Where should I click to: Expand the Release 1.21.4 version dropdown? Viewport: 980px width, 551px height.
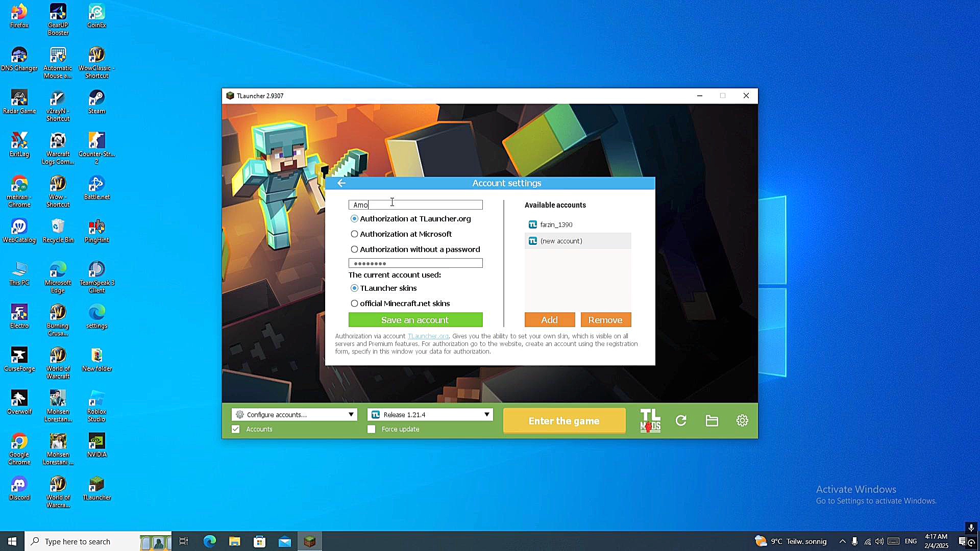[x=430, y=415]
